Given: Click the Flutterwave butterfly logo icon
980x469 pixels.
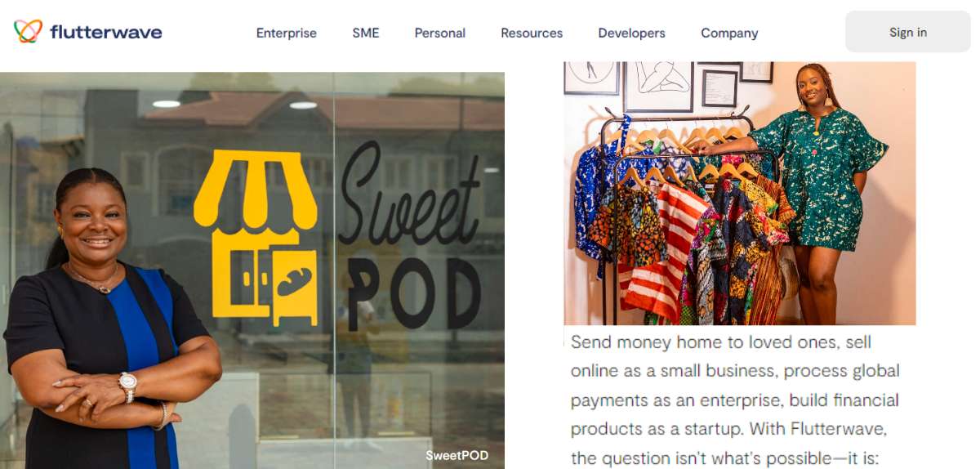Looking at the screenshot, I should [x=28, y=32].
